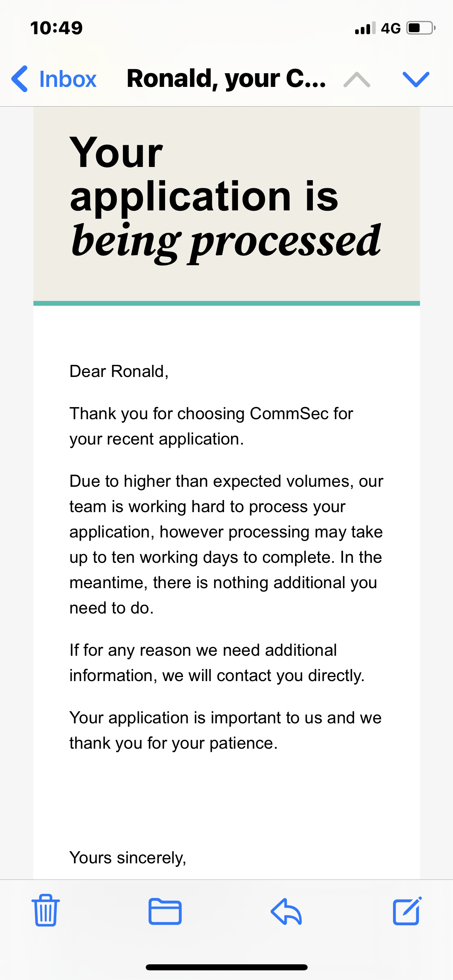This screenshot has width=453, height=980.
Task: Compose a new message with pencil icon
Action: pos(407,911)
